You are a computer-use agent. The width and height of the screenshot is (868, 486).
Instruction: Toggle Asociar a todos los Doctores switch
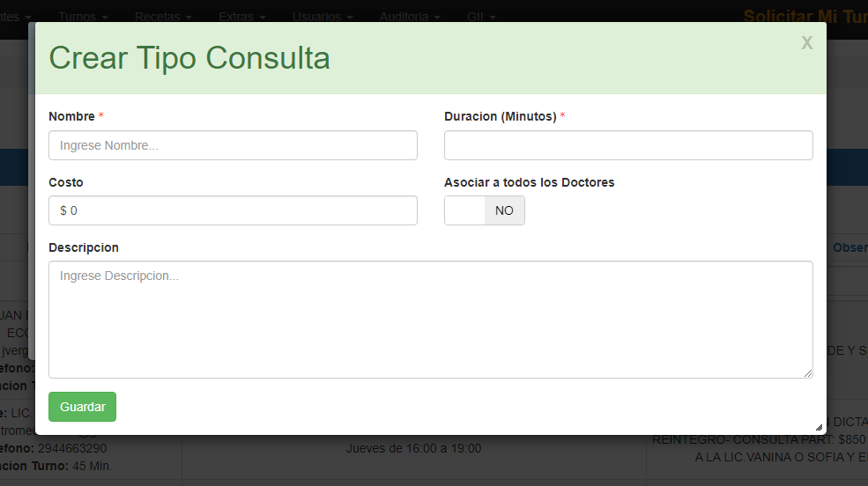484,211
